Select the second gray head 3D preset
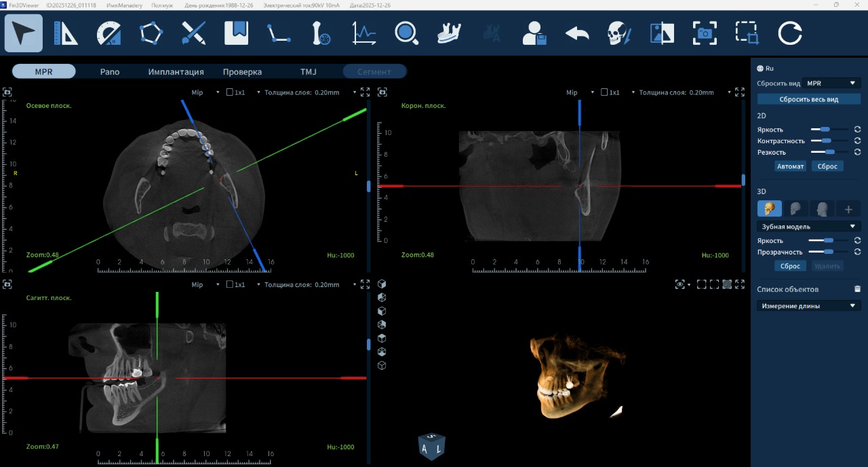This screenshot has height=467, width=868. 795,208
